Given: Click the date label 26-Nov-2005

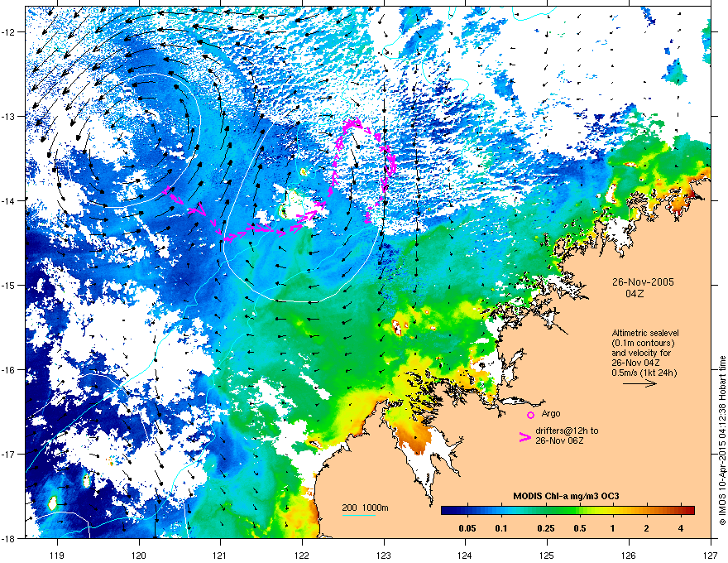Looking at the screenshot, I should (643, 282).
